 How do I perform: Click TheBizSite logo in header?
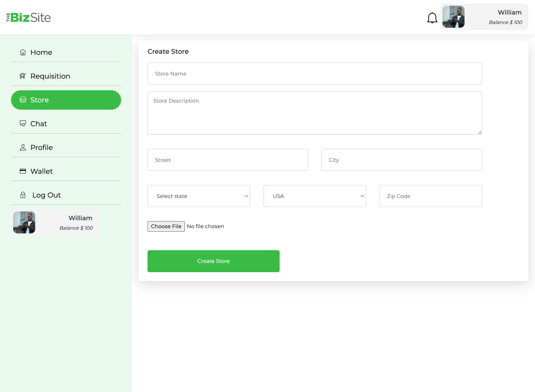(29, 18)
